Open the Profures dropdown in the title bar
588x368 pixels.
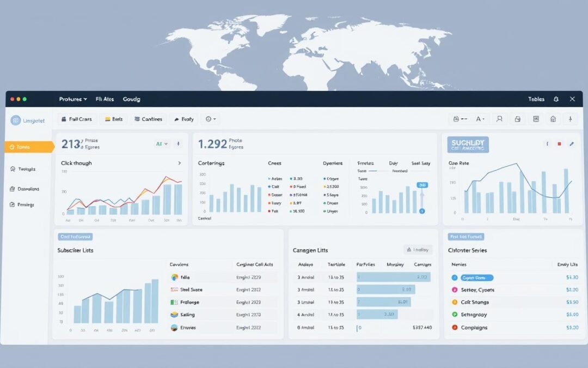click(73, 99)
